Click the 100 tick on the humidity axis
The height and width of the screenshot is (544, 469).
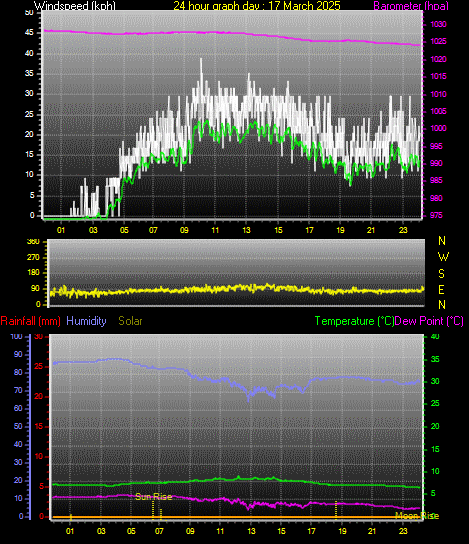[16, 337]
